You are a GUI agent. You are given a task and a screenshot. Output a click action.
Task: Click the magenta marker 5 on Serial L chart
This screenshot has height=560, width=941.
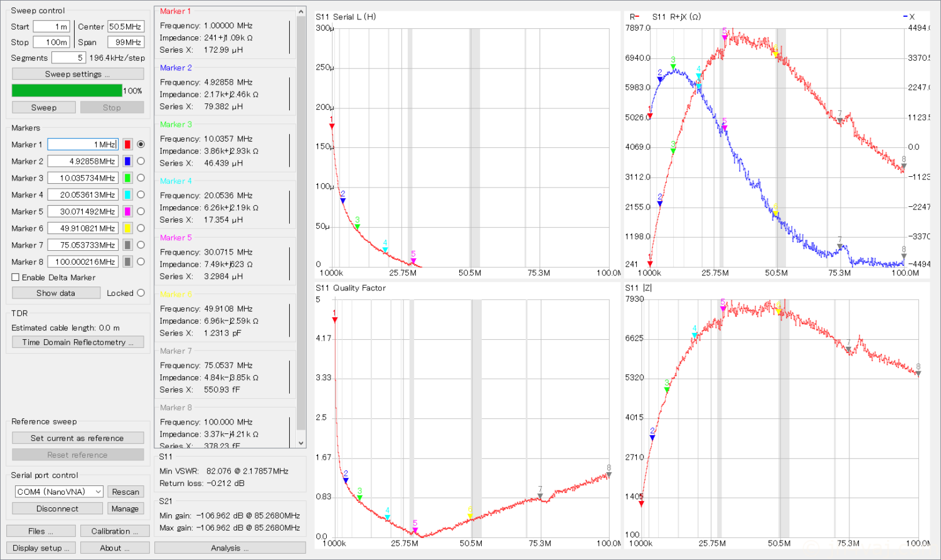point(413,260)
